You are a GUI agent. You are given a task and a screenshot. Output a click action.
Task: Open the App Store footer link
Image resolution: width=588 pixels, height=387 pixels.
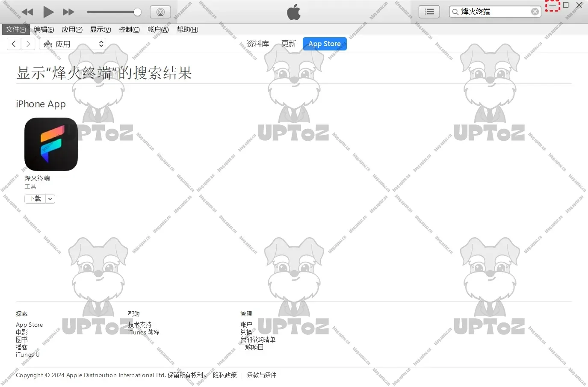[30, 325]
